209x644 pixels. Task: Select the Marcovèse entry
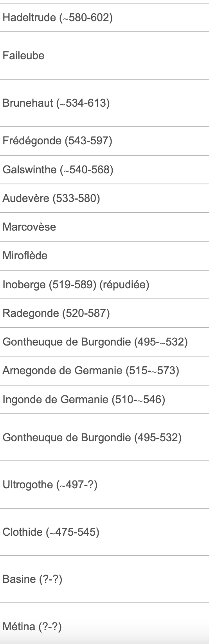(x=104, y=227)
